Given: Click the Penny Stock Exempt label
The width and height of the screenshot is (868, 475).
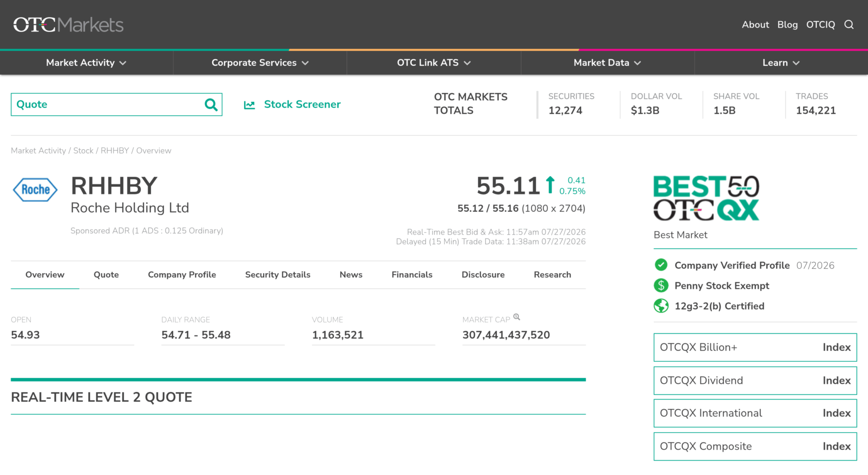Looking at the screenshot, I should tap(722, 286).
